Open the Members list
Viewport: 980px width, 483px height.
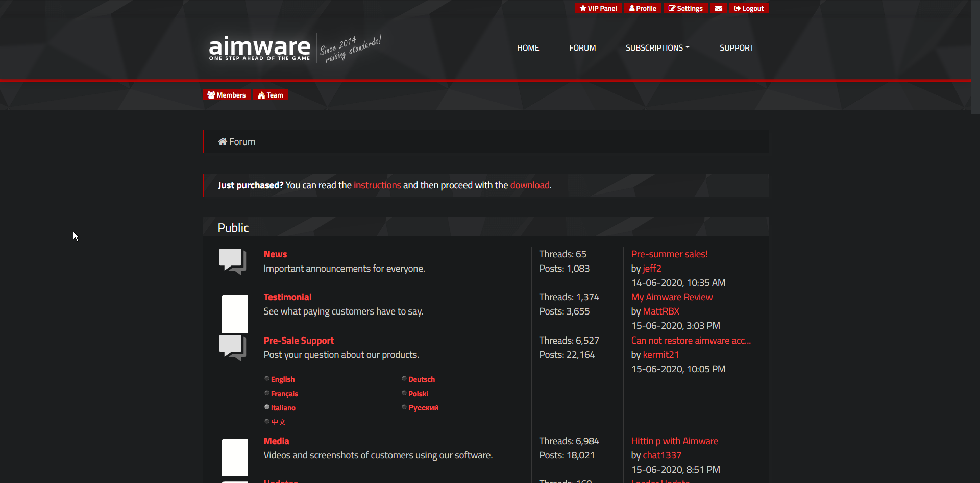click(x=227, y=95)
